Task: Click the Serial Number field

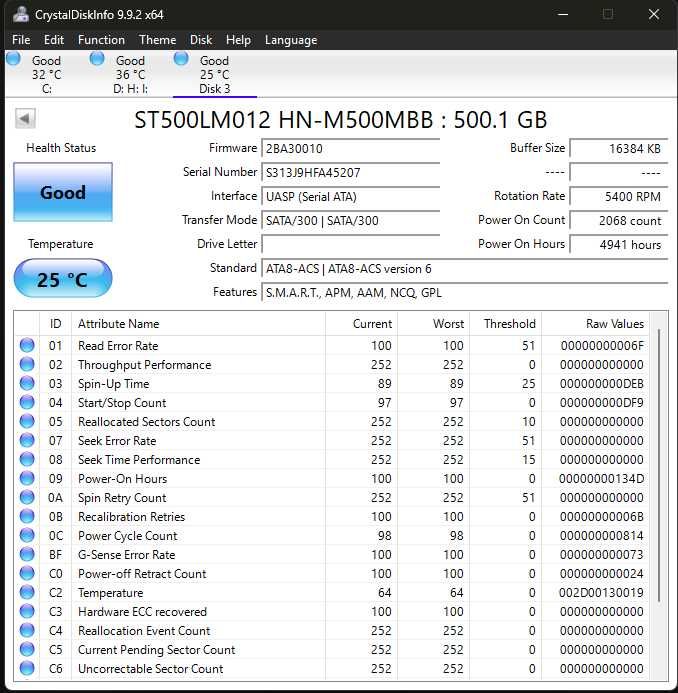Action: point(350,172)
